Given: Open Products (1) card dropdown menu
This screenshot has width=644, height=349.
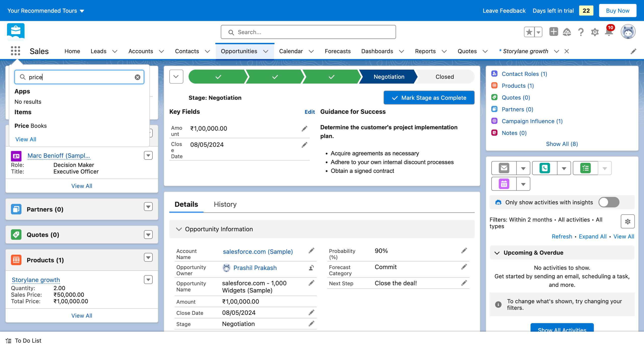Looking at the screenshot, I should pos(148,257).
